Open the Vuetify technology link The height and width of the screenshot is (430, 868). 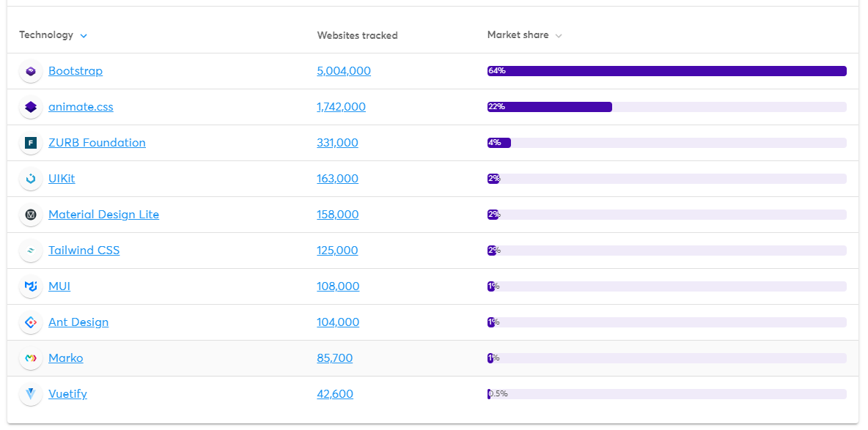67,394
